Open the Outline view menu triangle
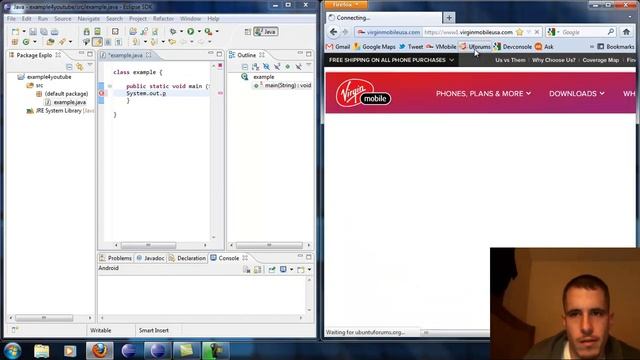Screen dimensions: 640x360 pyautogui.click(x=309, y=65)
